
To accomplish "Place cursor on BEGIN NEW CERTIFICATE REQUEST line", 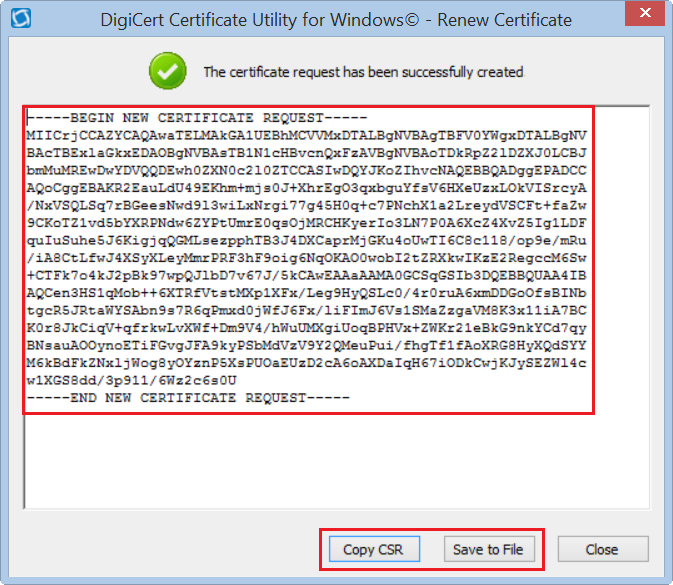I will (197, 118).
